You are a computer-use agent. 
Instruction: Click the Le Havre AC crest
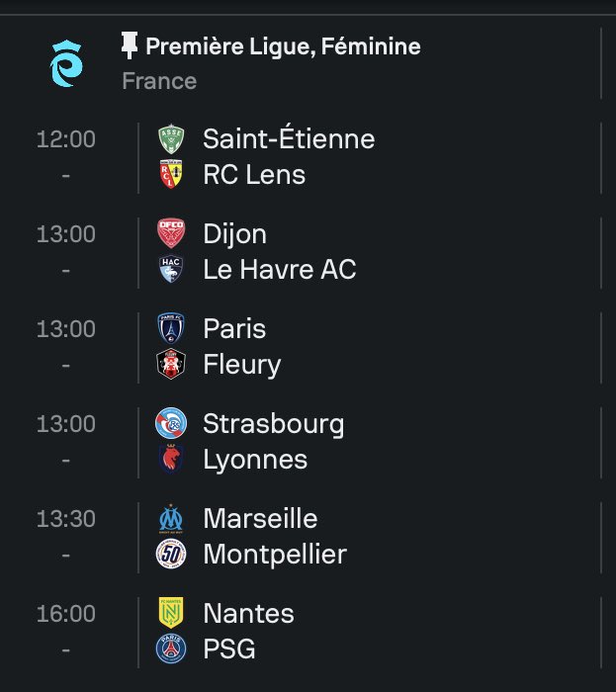[171, 270]
